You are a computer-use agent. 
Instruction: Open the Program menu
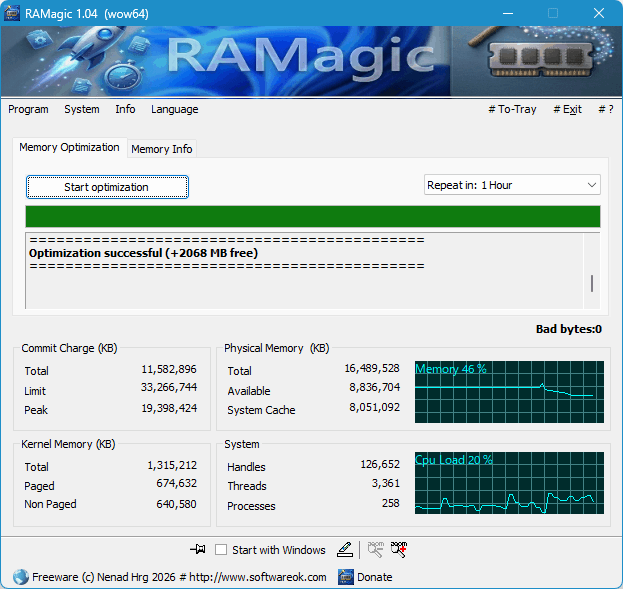tap(28, 109)
